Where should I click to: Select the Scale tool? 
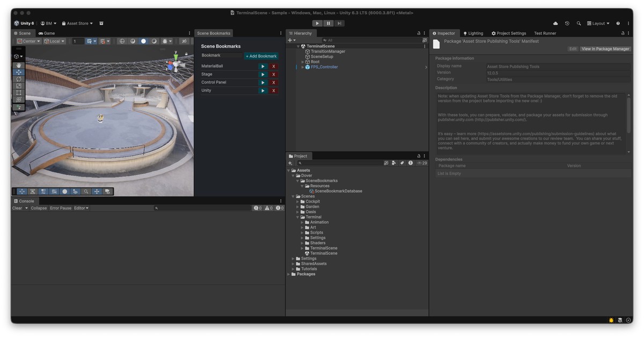pos(19,86)
